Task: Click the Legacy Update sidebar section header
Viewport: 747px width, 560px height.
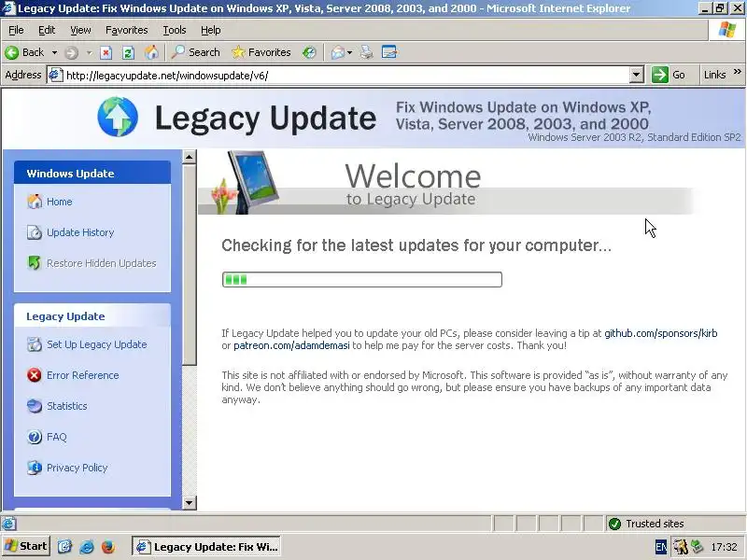Action: 92,316
